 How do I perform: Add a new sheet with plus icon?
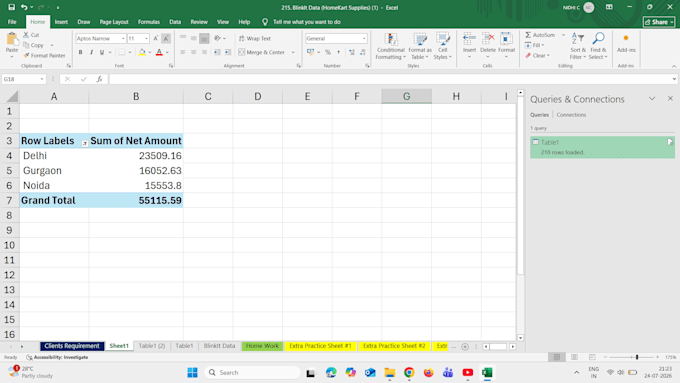465,347
